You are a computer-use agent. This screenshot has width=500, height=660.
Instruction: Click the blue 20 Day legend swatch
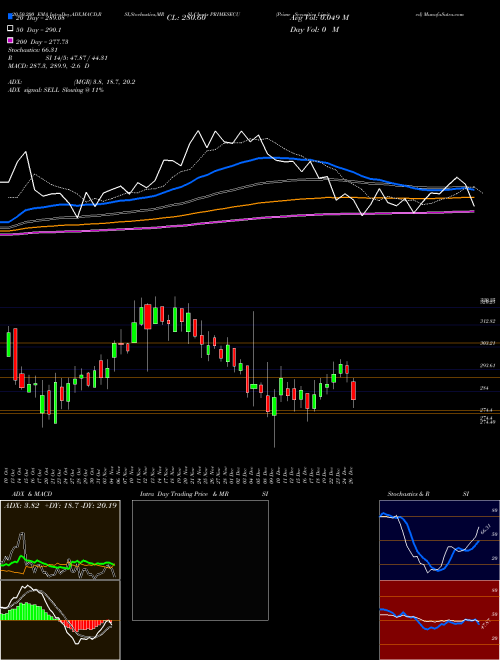coord(10,17)
